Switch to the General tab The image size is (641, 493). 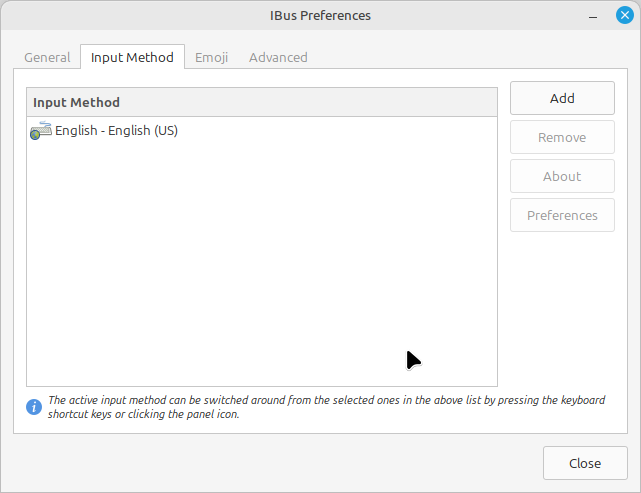pyautogui.click(x=47, y=58)
